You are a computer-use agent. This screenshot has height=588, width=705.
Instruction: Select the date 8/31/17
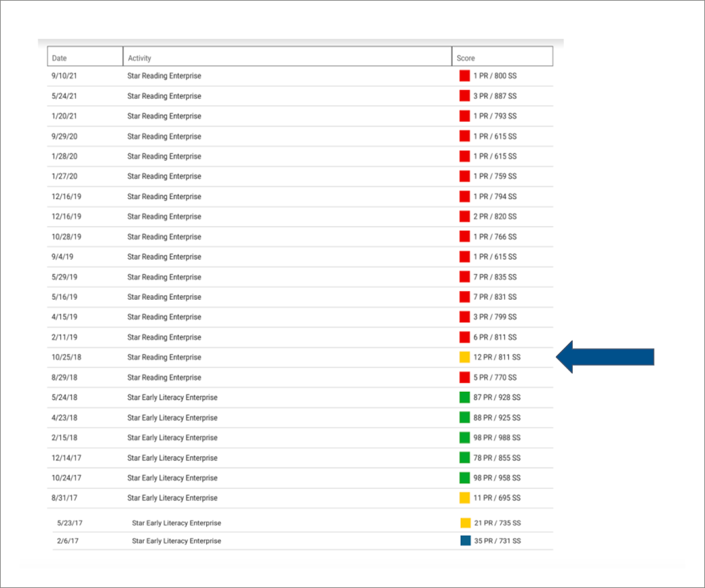(64, 498)
